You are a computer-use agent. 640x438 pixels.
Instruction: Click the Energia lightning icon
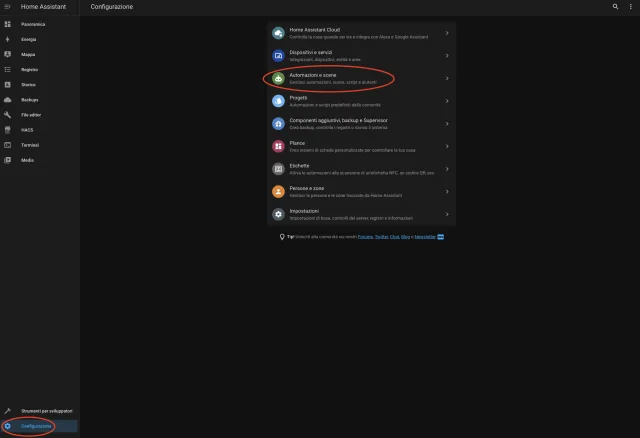point(7,39)
